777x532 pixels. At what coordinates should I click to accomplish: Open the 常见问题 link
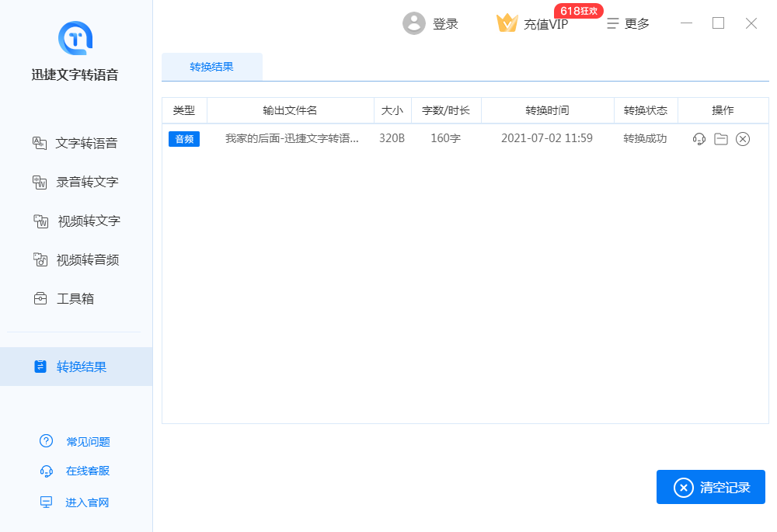click(x=89, y=441)
